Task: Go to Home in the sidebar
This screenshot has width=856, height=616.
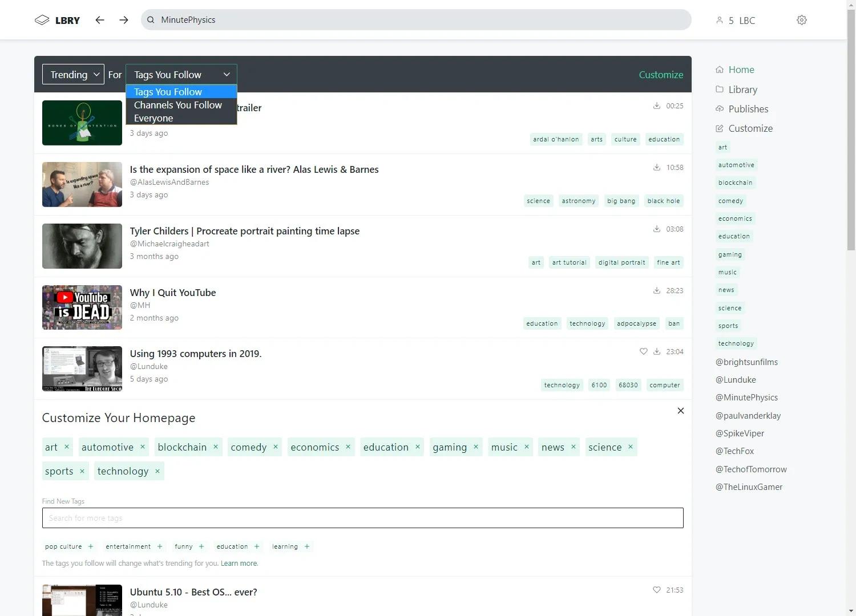Action: [x=735, y=70]
